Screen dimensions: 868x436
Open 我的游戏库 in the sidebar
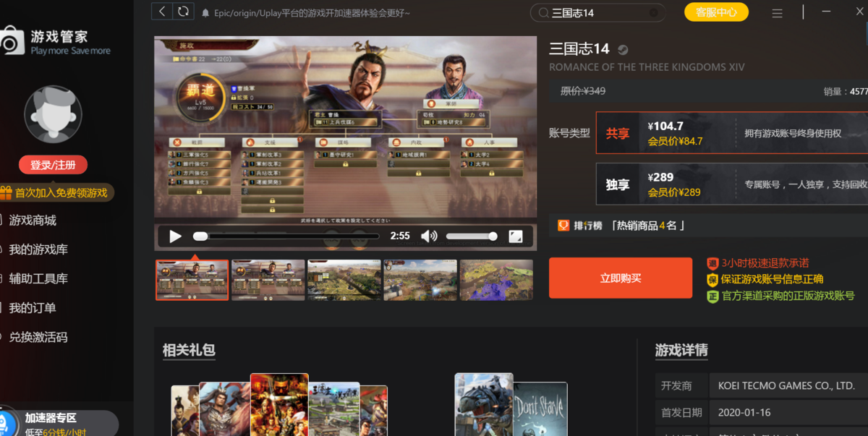coord(38,249)
